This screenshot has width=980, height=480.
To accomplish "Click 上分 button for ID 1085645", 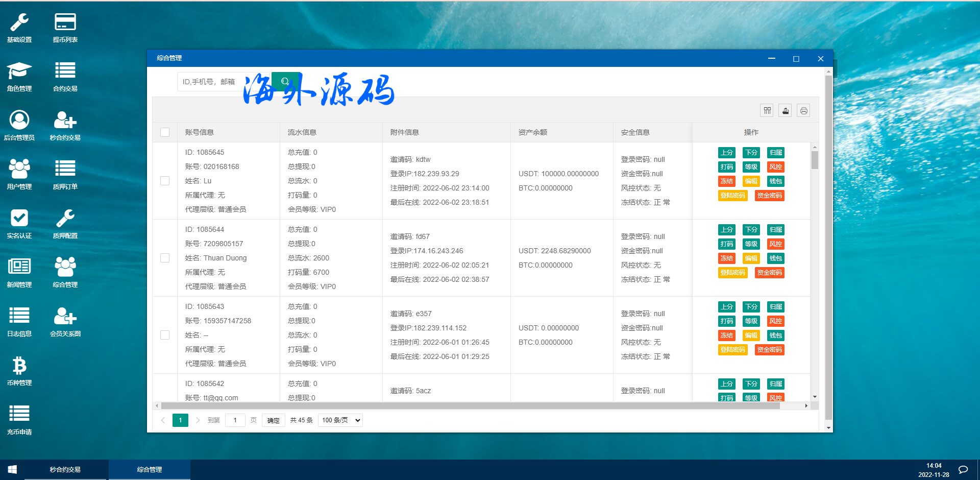I will tap(726, 153).
